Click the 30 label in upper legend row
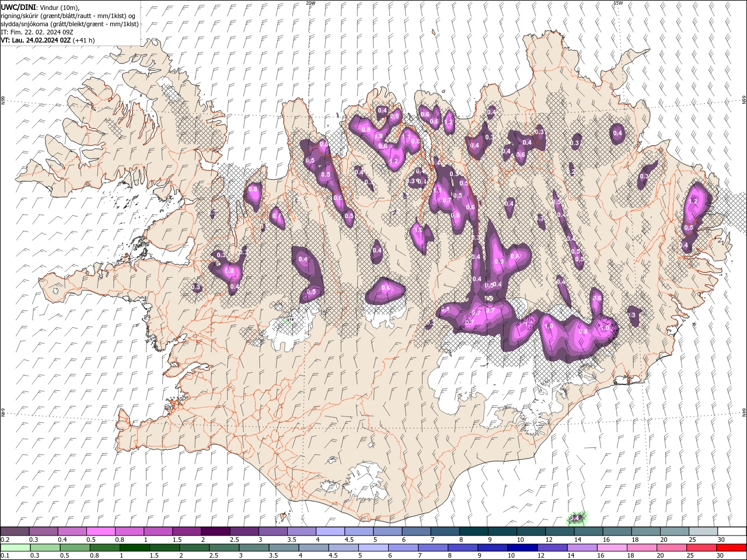Screen dimensions: 747x560 click(721, 540)
